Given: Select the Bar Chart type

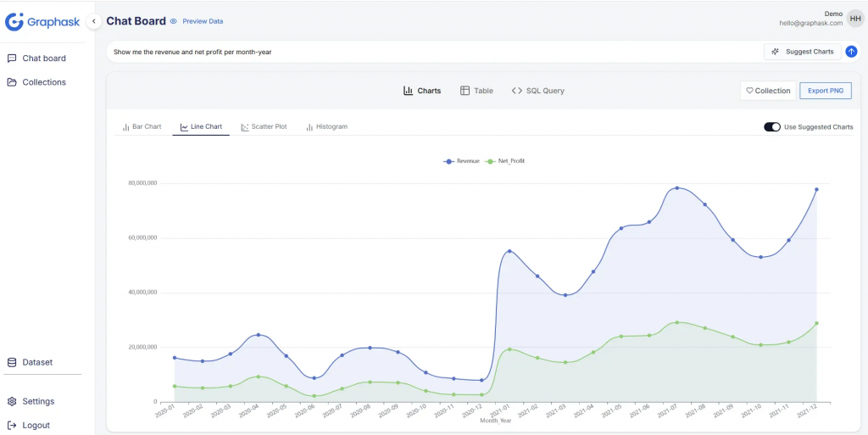Looking at the screenshot, I should pos(142,126).
